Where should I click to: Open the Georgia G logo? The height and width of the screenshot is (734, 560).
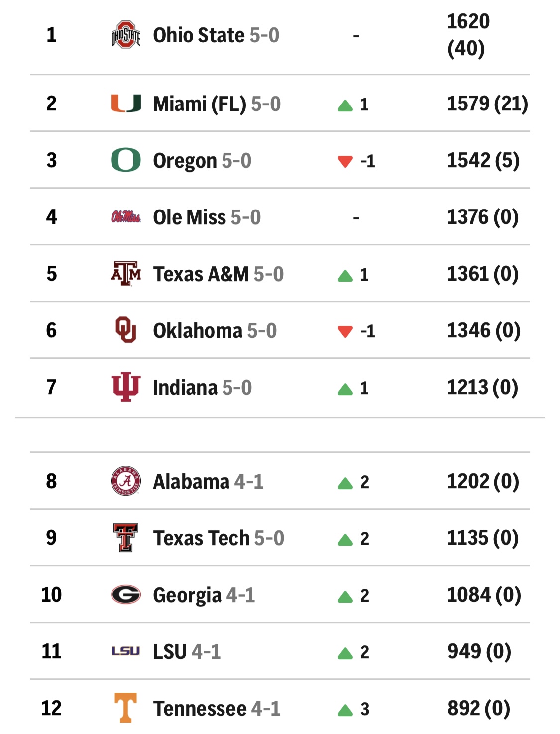[126, 595]
